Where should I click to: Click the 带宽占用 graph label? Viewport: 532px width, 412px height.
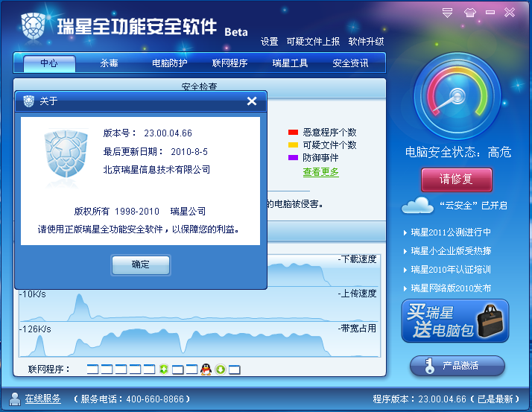pyautogui.click(x=357, y=329)
